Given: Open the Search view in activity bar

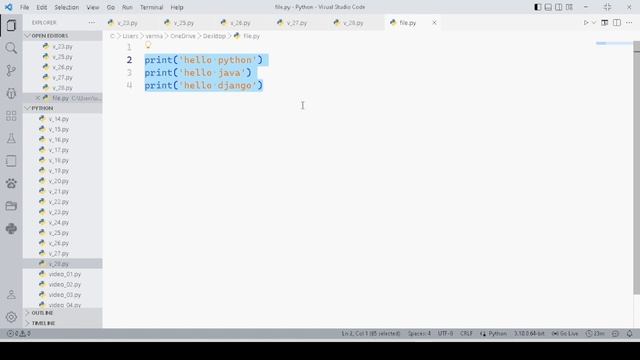Looking at the screenshot, I should coord(11,48).
